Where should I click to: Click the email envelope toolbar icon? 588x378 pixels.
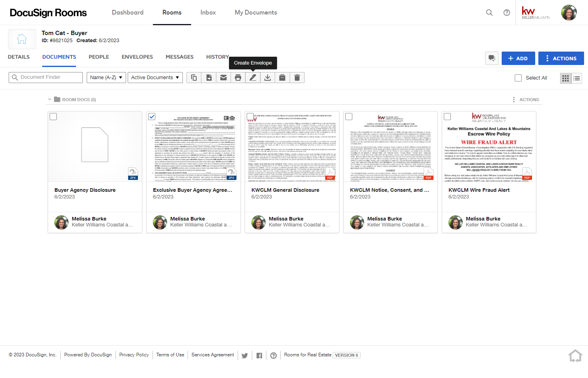click(223, 78)
